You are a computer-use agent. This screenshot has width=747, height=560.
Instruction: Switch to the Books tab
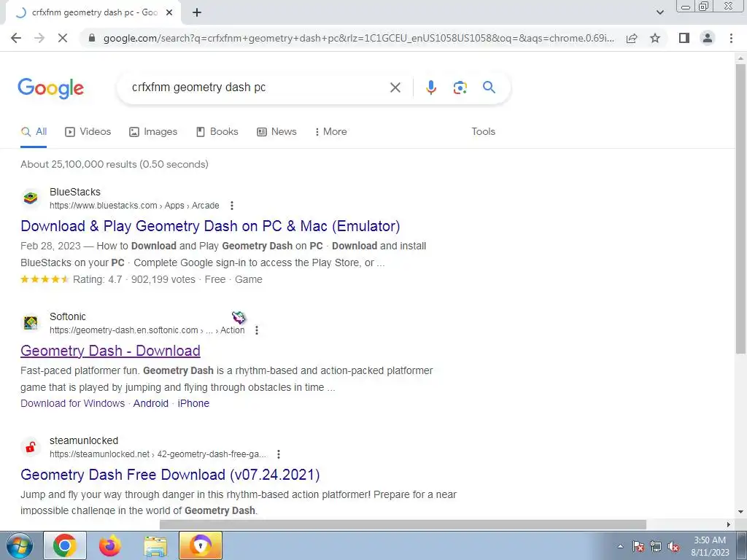(217, 132)
